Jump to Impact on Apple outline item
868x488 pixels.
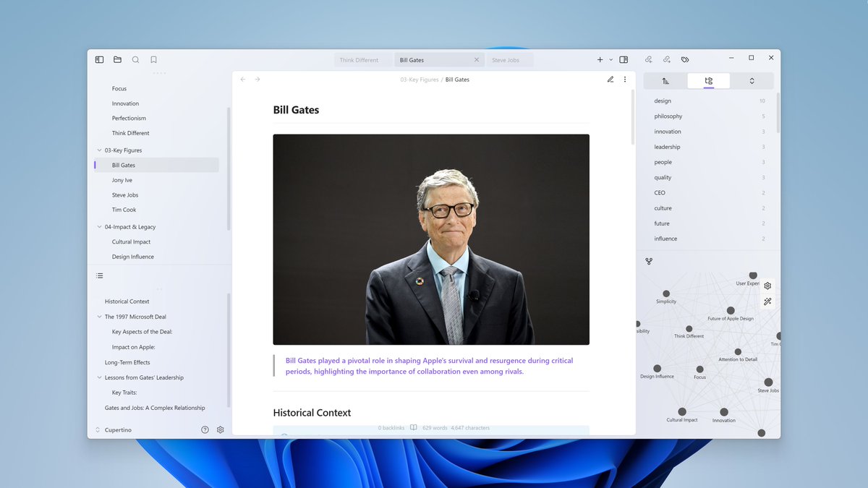[x=134, y=347]
